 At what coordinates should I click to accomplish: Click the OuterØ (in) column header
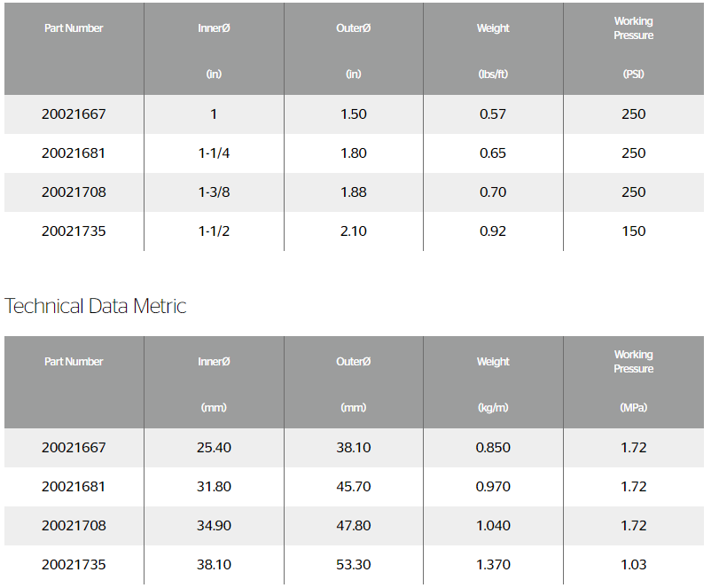[353, 49]
